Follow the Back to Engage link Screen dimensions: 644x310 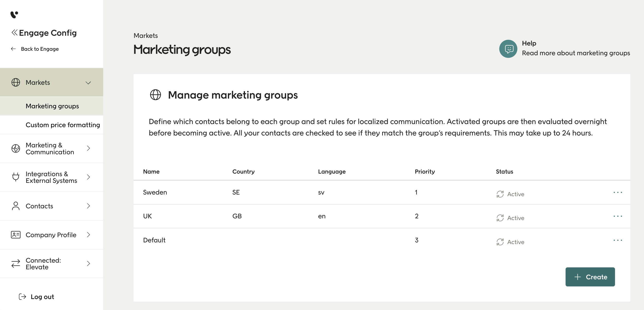[39, 49]
